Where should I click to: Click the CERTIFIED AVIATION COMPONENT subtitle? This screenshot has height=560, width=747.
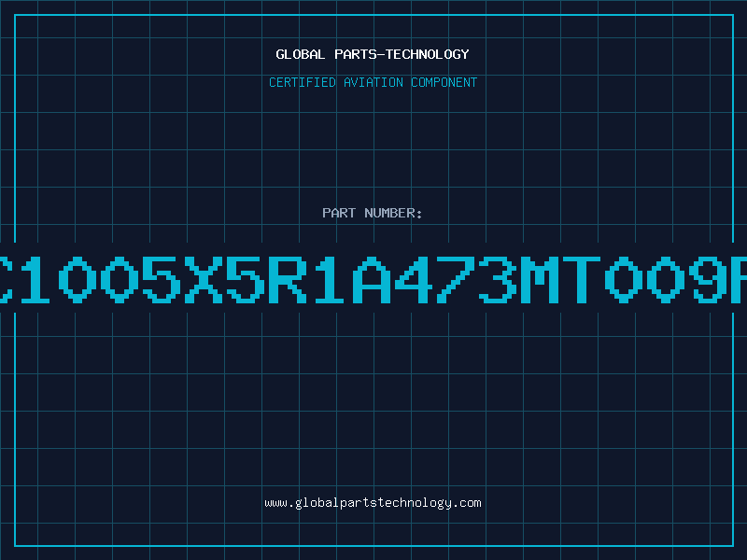pos(373,82)
